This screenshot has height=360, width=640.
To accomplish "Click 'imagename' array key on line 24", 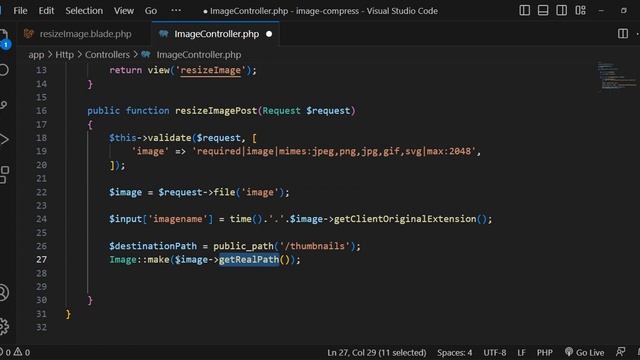I will [178, 219].
